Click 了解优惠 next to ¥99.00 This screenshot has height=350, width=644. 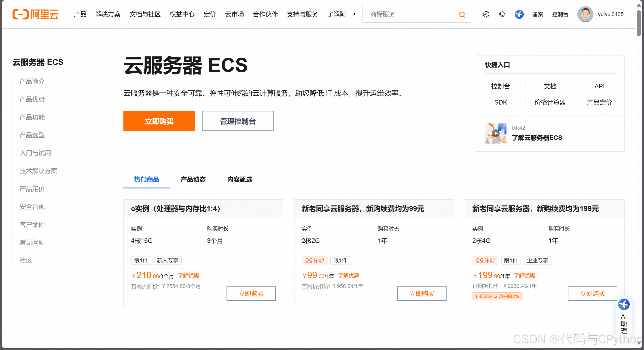[x=349, y=276]
